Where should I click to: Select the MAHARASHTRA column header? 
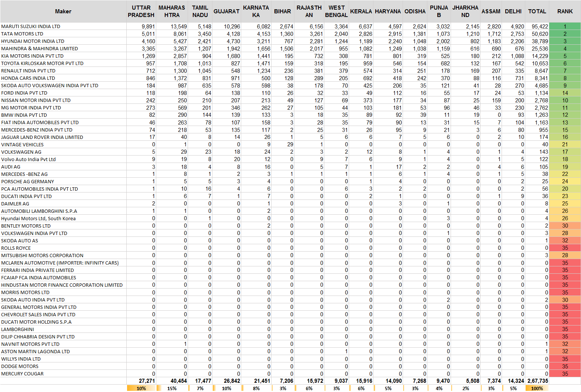172,11
